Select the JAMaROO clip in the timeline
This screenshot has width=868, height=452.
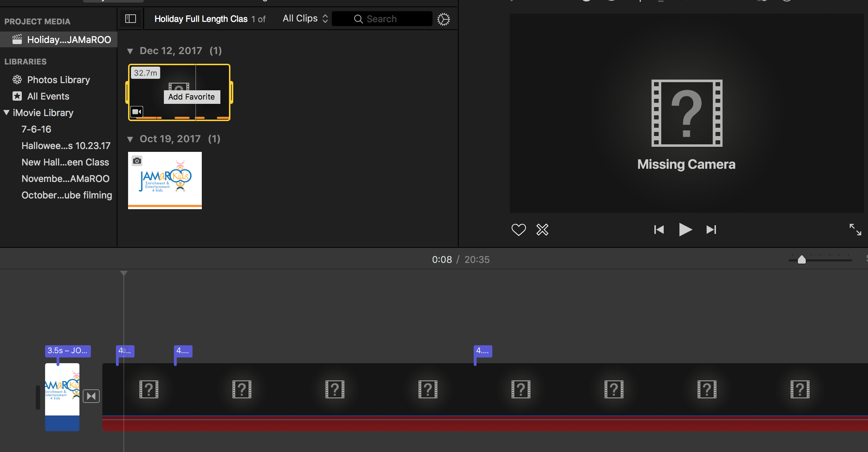coord(62,396)
